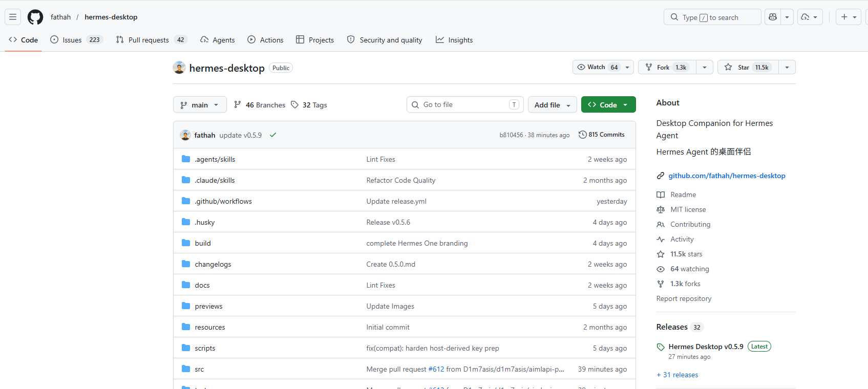This screenshot has height=389, width=868.
Task: Go to the Agents tab
Action: (218, 40)
